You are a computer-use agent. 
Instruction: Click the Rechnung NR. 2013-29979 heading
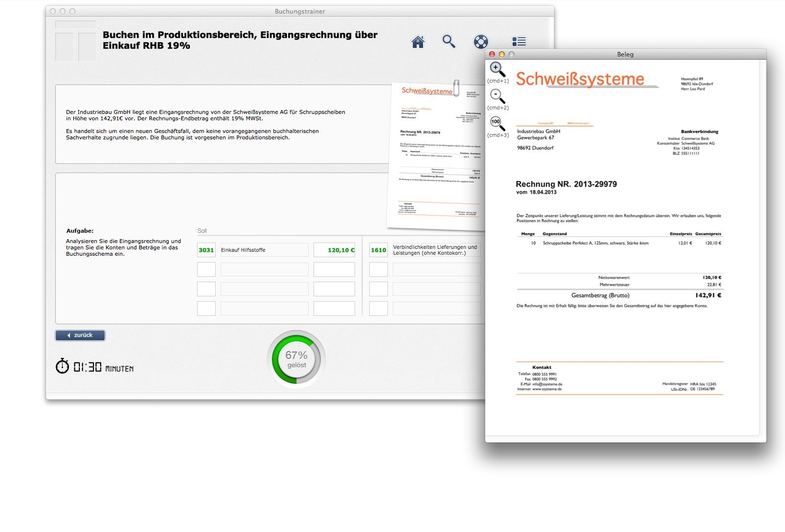(566, 184)
